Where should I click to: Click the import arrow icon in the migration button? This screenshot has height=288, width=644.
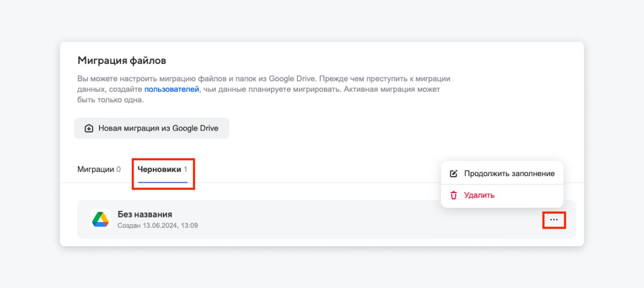[x=88, y=128]
